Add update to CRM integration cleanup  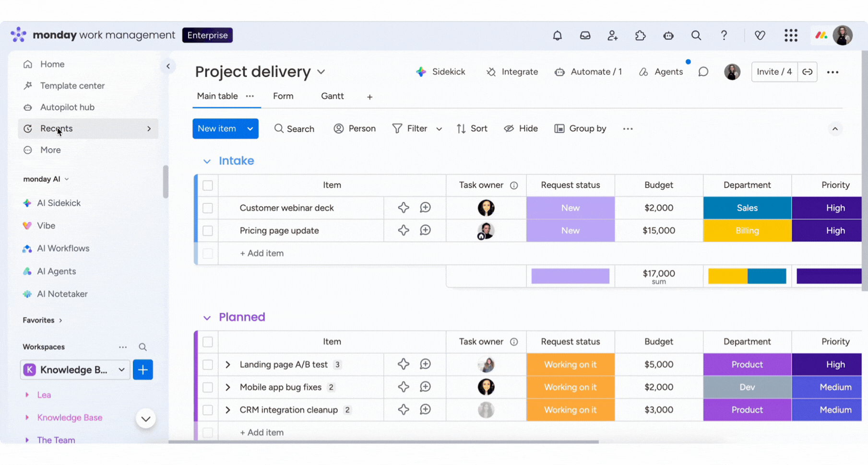click(425, 410)
